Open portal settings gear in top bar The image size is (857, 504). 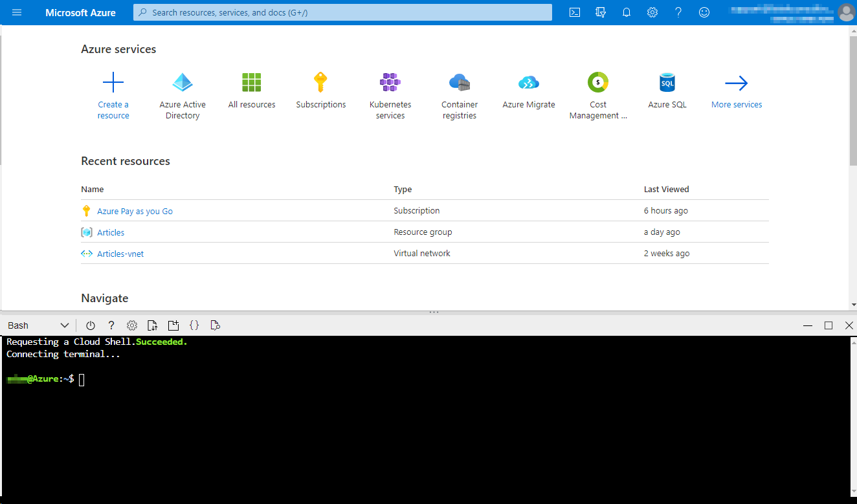coord(652,12)
